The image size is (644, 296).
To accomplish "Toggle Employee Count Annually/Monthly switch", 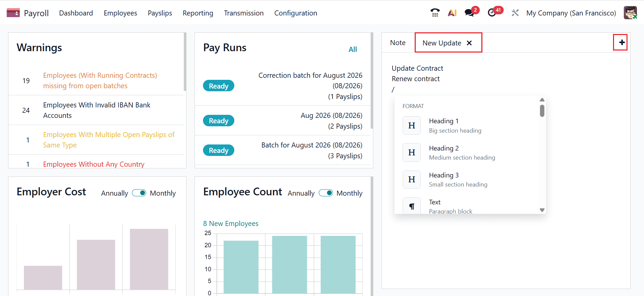I will click(326, 193).
